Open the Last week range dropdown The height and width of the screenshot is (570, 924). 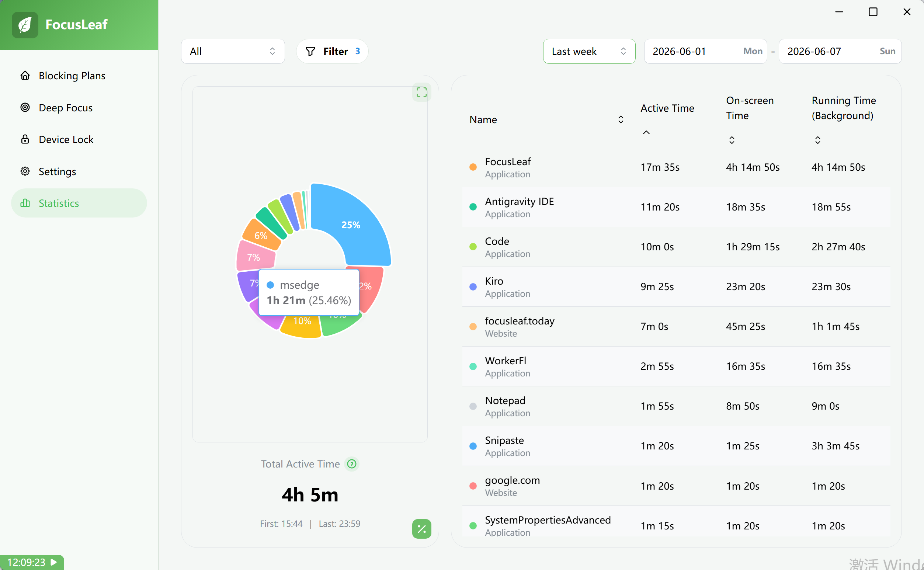tap(589, 51)
